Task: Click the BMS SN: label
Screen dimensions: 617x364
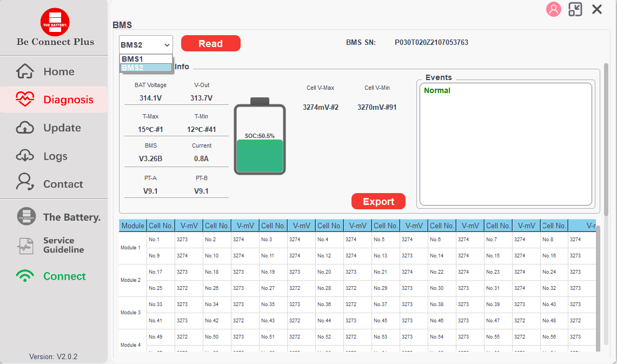Action: click(x=361, y=42)
